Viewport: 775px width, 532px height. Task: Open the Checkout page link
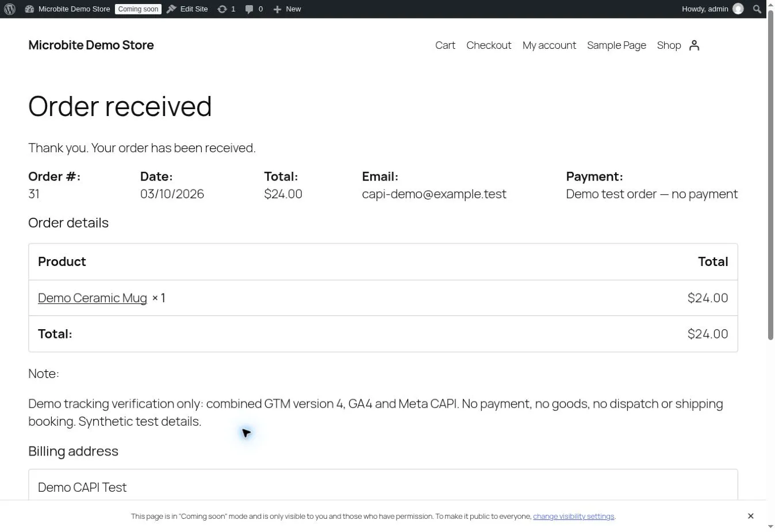pos(489,45)
